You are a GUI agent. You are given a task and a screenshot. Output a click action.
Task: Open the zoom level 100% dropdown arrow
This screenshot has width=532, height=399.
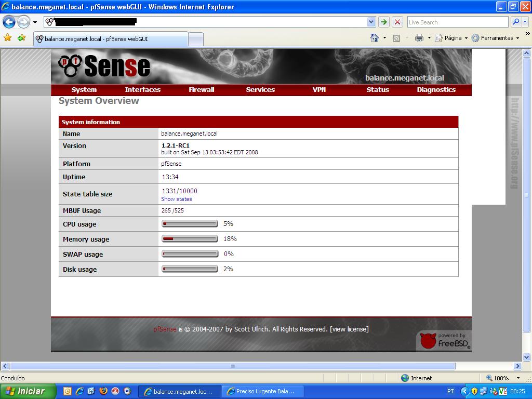518,378
